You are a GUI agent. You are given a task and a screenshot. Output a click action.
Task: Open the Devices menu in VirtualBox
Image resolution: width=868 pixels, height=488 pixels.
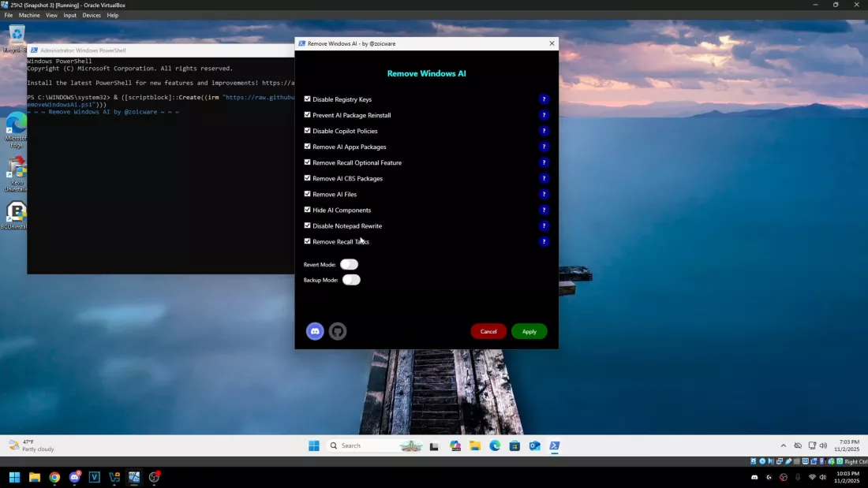tap(92, 15)
